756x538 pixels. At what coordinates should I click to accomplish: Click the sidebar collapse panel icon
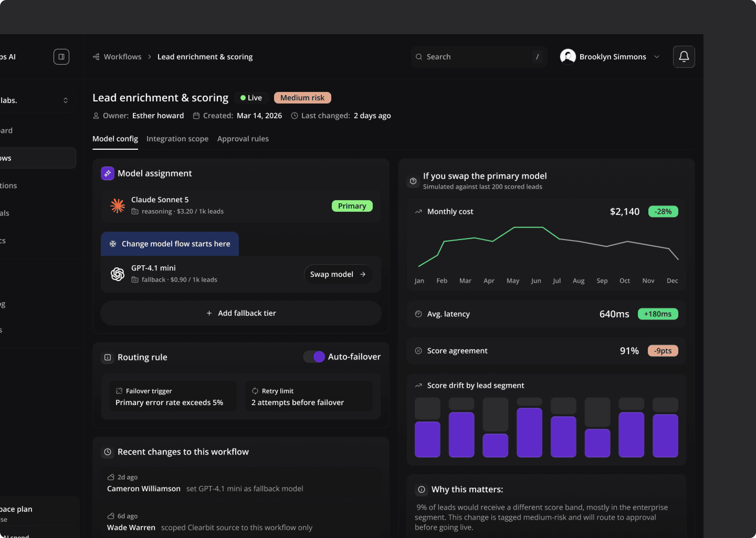click(x=61, y=57)
